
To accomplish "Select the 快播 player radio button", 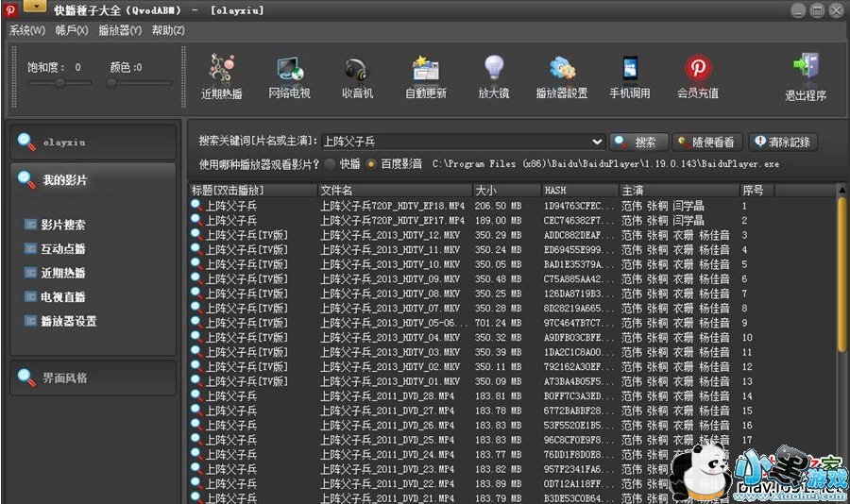I will pyautogui.click(x=331, y=163).
